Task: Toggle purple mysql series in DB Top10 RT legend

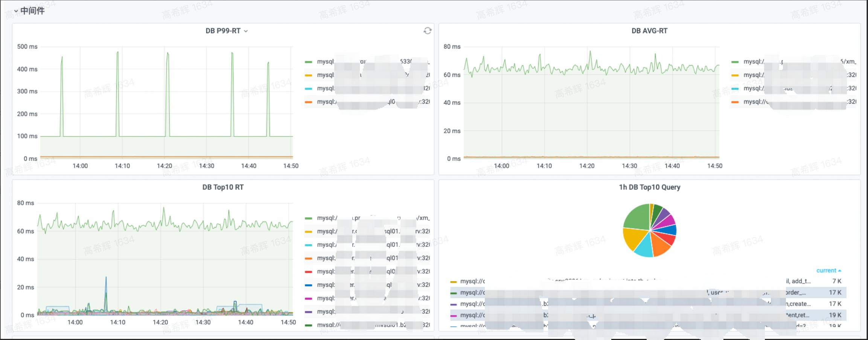Action: pos(367,312)
